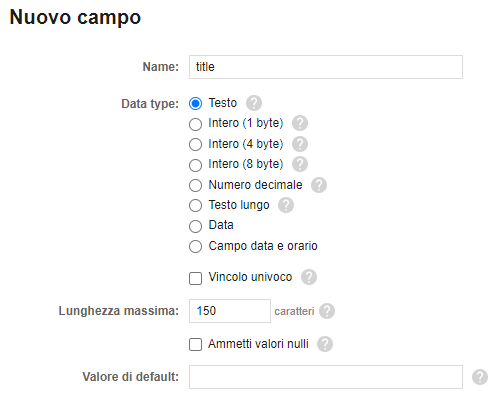Image resolution: width=503 pixels, height=403 pixels.
Task: Open help icon next to Testo
Action: tap(254, 103)
